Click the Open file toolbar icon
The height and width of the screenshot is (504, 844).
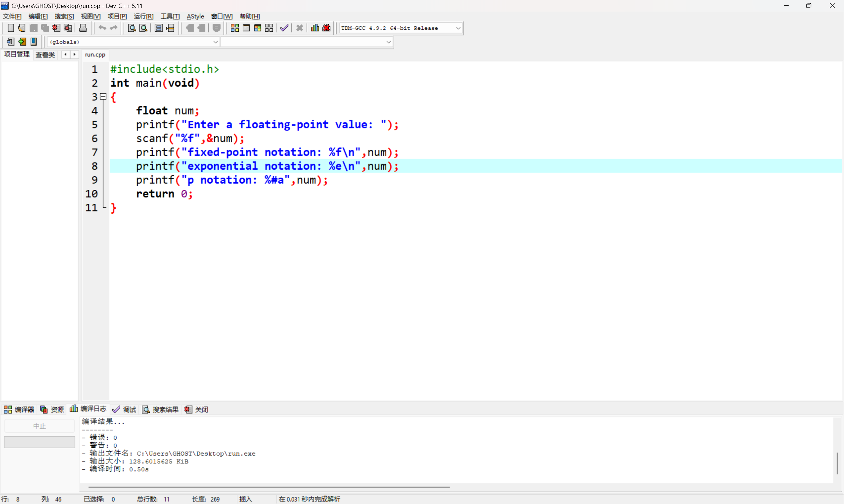[x=22, y=28]
